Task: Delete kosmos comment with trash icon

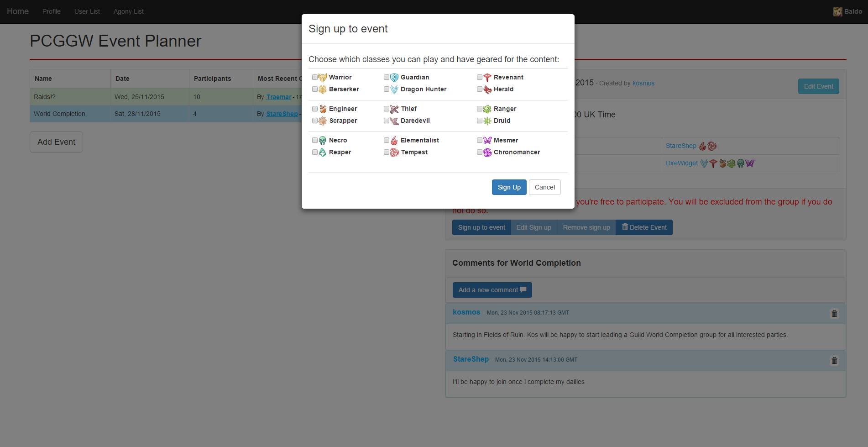Action: click(x=834, y=314)
